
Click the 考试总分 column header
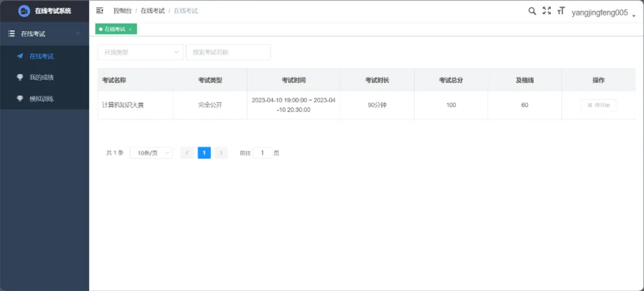pos(451,80)
